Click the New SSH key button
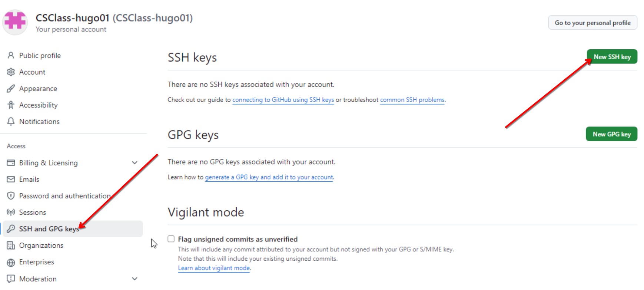Screen dimensions: 644x290 click(x=612, y=57)
